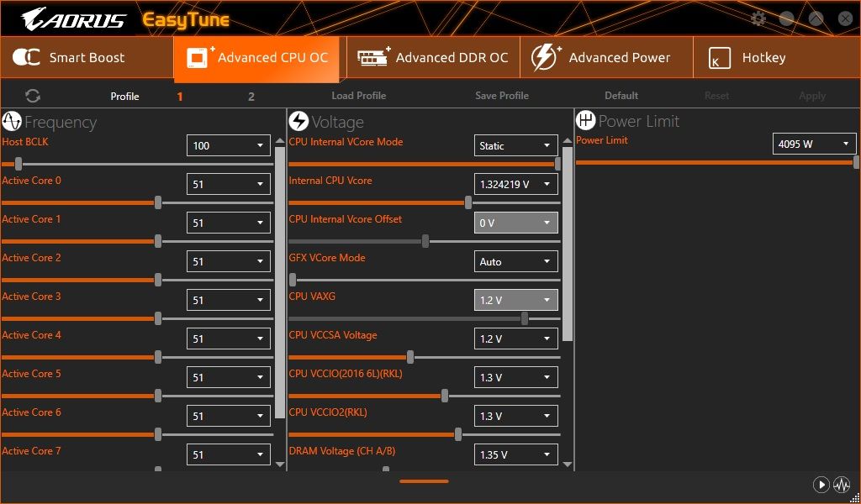
Task: Click Frequency panel scroll down arrow
Action: (x=280, y=465)
